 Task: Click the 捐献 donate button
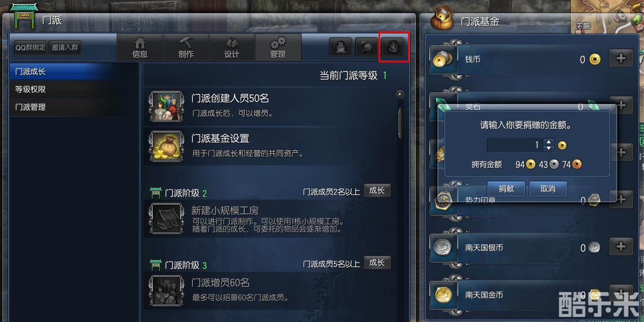506,189
